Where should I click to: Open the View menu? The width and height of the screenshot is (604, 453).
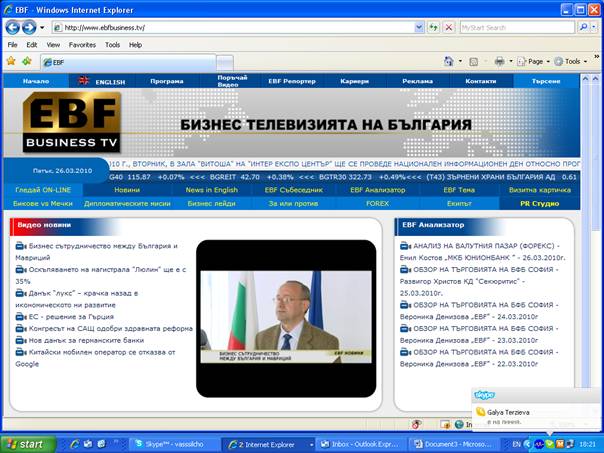pos(53,45)
